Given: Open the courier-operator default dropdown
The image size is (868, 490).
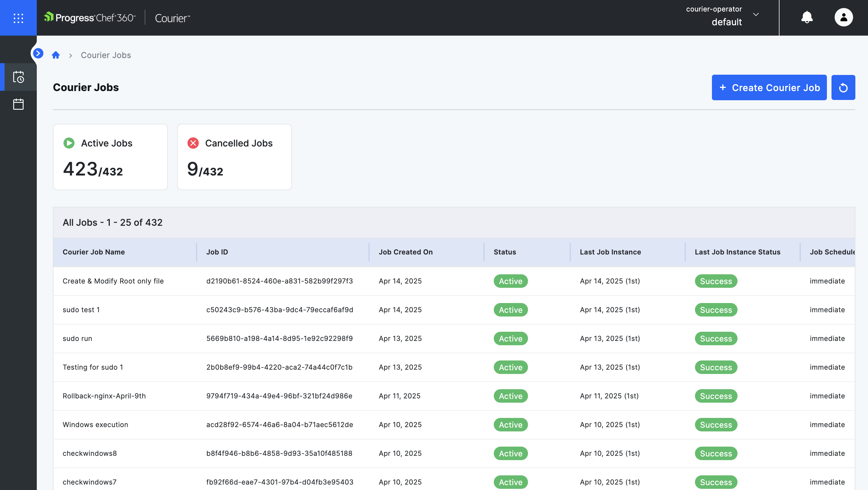Looking at the screenshot, I should click(x=722, y=16).
